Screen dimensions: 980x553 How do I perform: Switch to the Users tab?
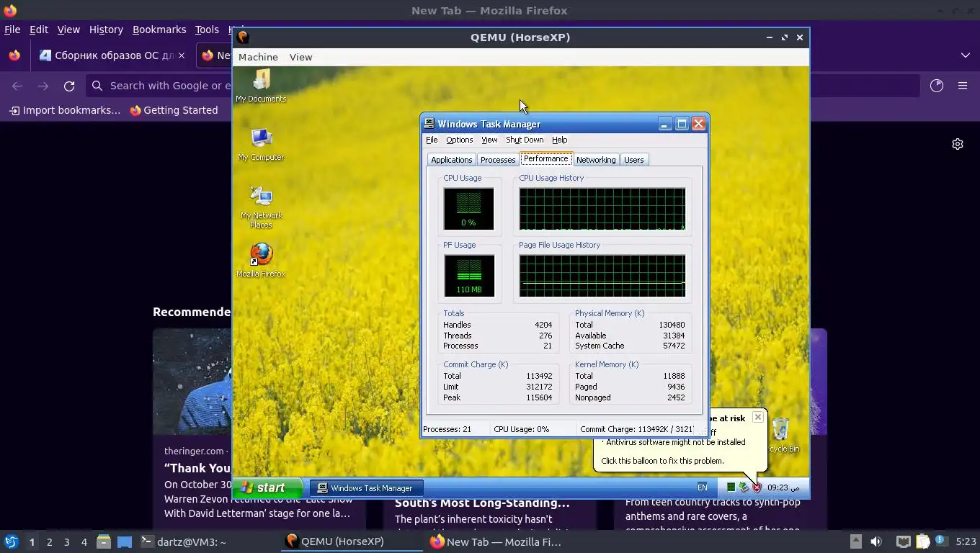pos(634,160)
